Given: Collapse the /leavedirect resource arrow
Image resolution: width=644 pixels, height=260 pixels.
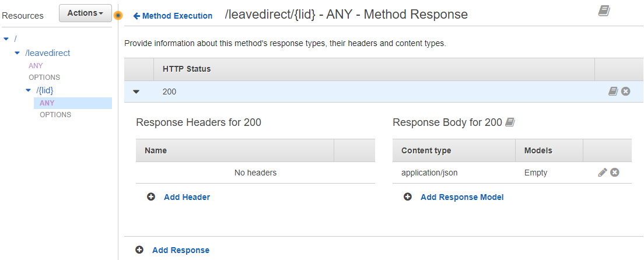Looking at the screenshot, I should [17, 53].
